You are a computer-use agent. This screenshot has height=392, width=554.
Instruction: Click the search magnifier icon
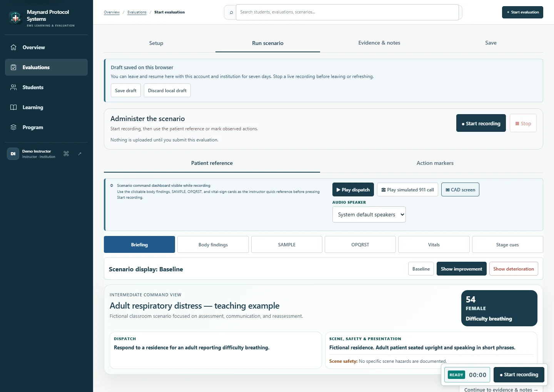[231, 12]
